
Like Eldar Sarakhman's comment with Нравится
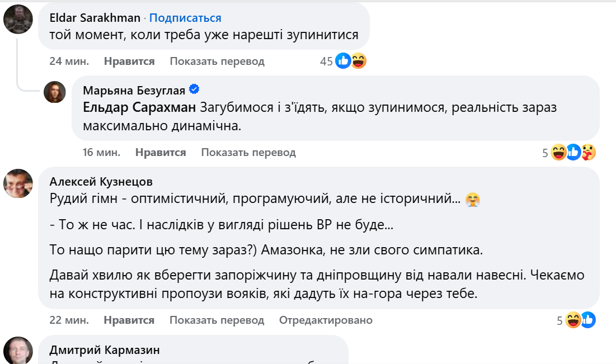tap(129, 62)
